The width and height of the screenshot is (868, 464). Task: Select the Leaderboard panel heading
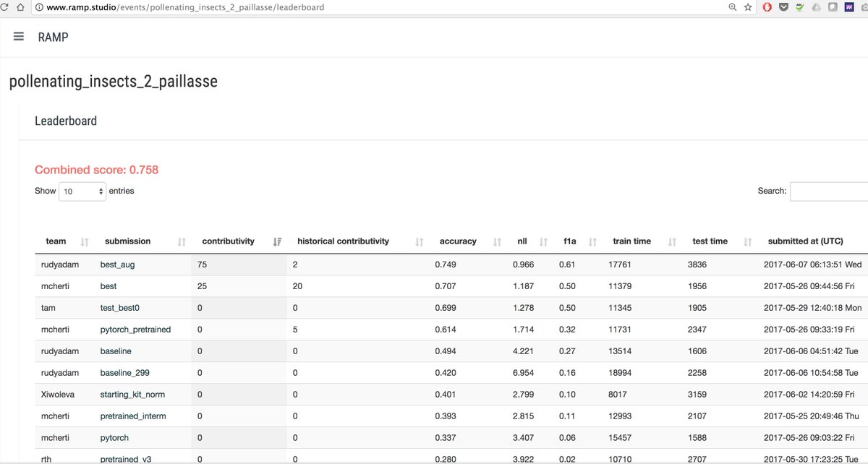[x=66, y=121]
